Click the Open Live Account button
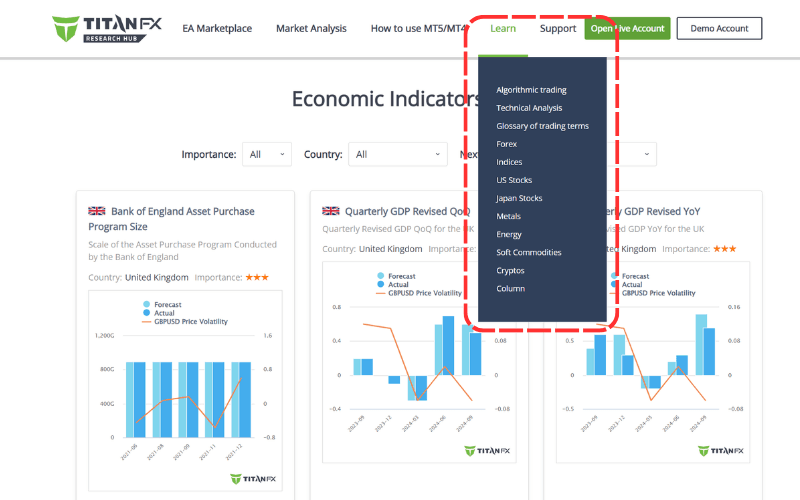The width and height of the screenshot is (800, 500). [627, 28]
